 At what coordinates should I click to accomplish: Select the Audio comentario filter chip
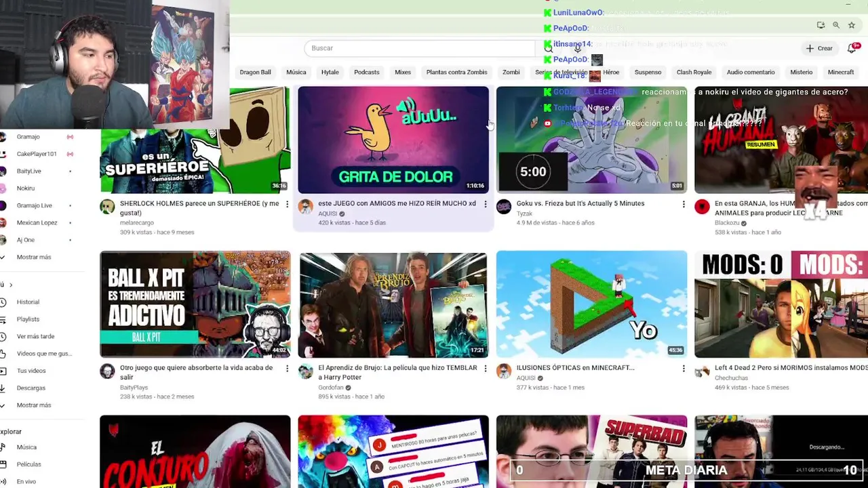[x=751, y=73]
